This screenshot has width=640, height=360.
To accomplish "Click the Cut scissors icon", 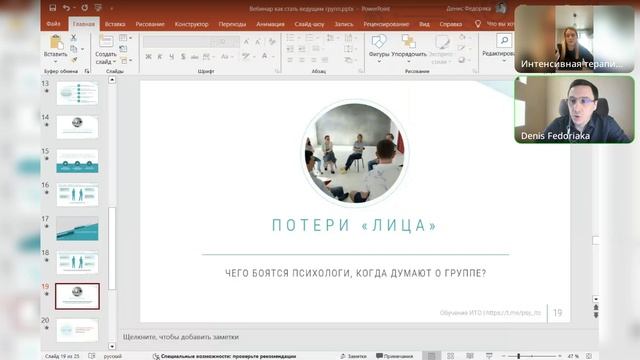I will tap(73, 38).
